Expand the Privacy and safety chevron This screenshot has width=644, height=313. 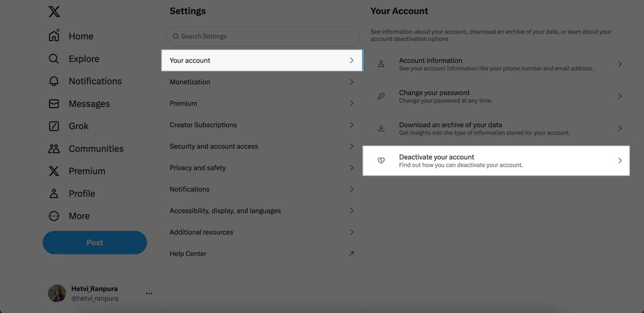352,168
